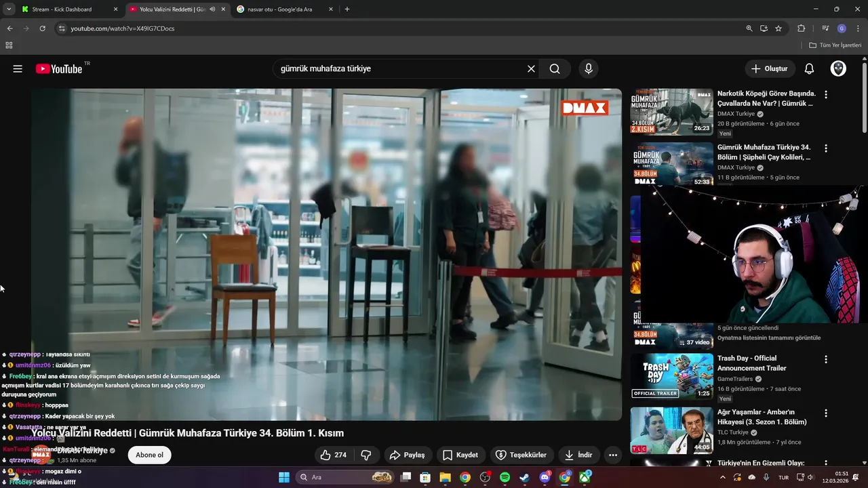868x488 pixels.
Task: Open Chrome profile G avatar
Action: tap(842, 28)
